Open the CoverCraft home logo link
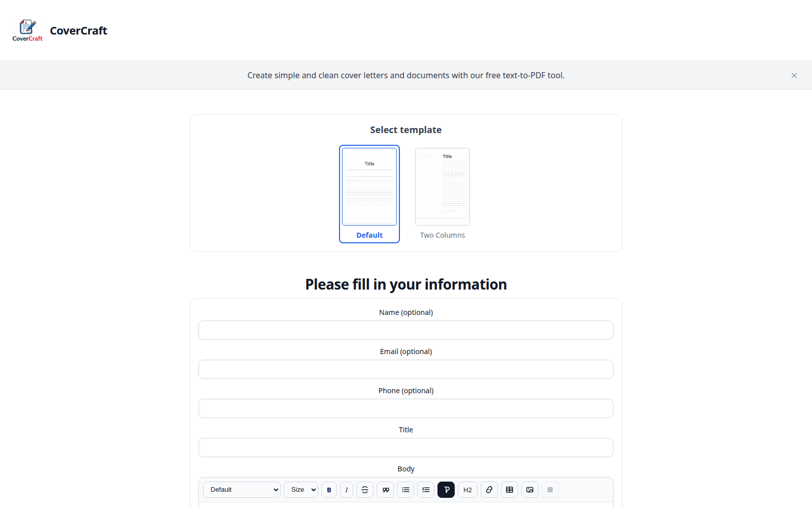Viewport: 812px width, 508px height. click(x=60, y=30)
